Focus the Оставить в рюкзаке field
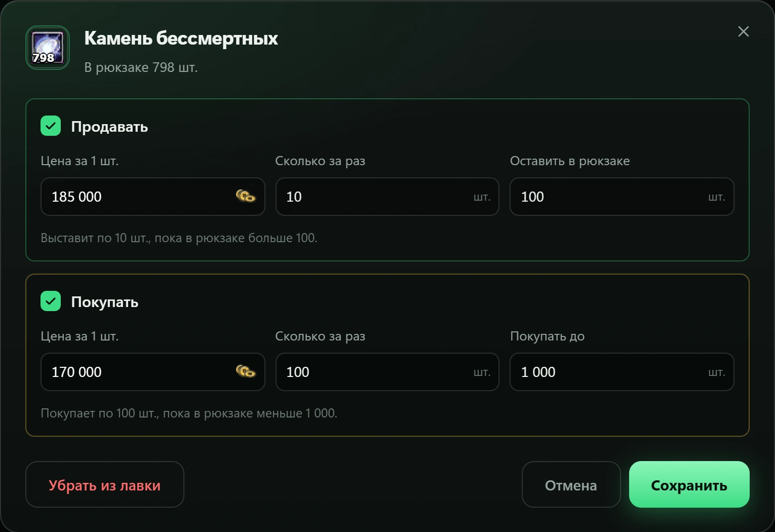This screenshot has width=775, height=532. [x=622, y=197]
